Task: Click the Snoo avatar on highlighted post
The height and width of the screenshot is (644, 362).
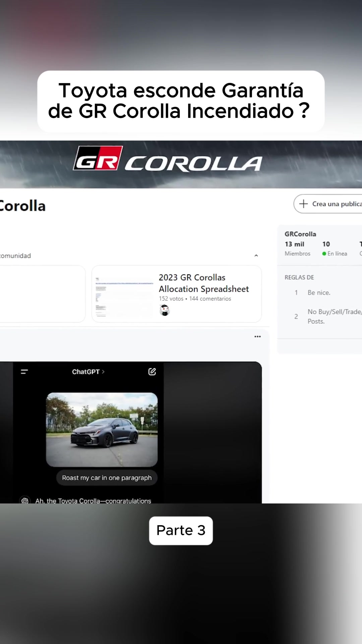Action: (x=165, y=310)
